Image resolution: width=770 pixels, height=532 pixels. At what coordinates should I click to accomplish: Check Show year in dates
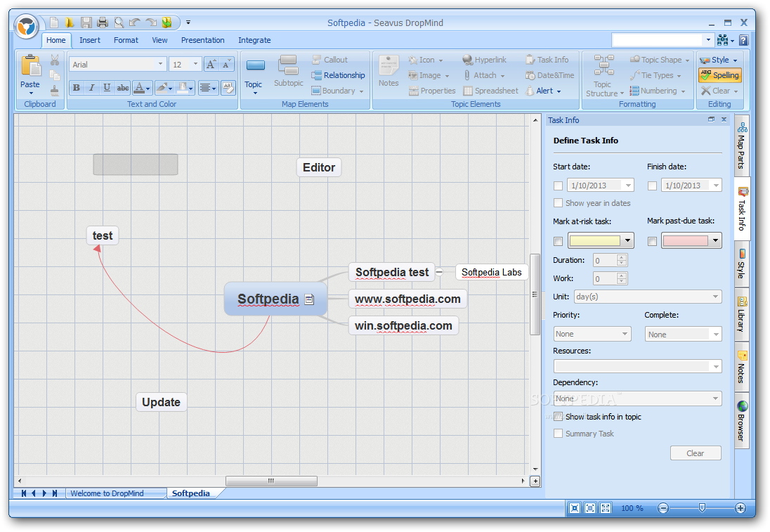tap(558, 203)
